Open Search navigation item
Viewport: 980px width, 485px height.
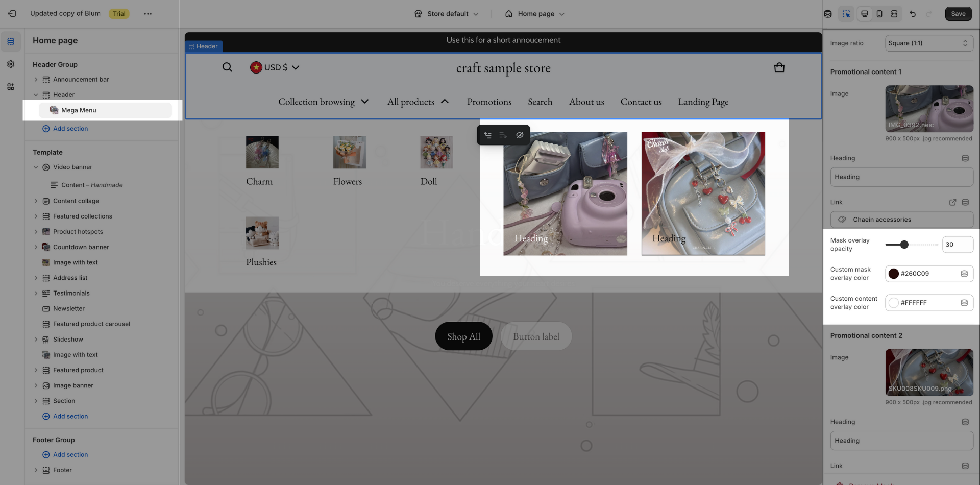pos(540,102)
